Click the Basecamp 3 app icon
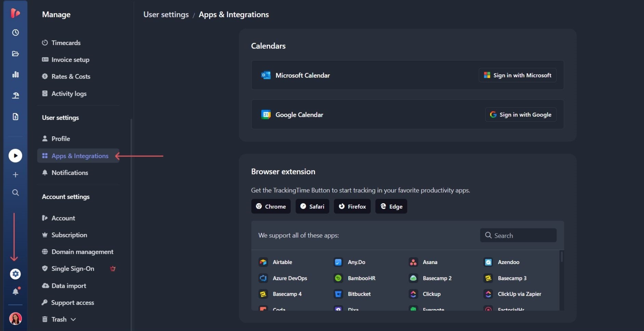Image resolution: width=644 pixels, height=331 pixels. pos(488,278)
